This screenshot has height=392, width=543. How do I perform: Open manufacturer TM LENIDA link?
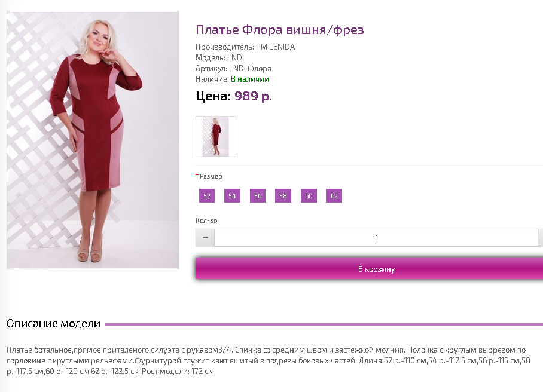(275, 47)
